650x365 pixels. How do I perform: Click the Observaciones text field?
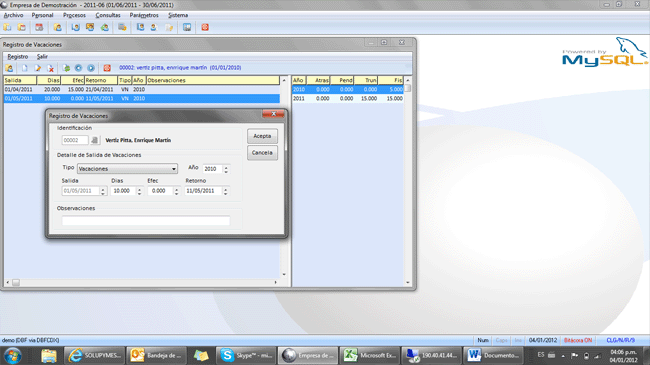[146, 221]
